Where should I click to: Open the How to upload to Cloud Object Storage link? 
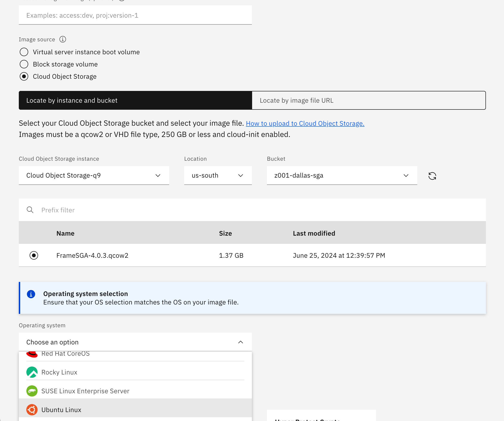305,123
